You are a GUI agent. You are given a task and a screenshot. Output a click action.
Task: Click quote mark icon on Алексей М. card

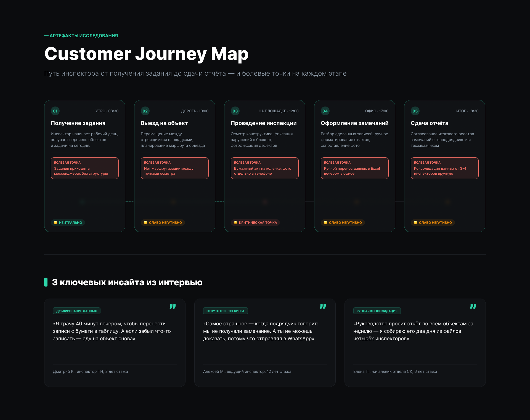pyautogui.click(x=323, y=307)
